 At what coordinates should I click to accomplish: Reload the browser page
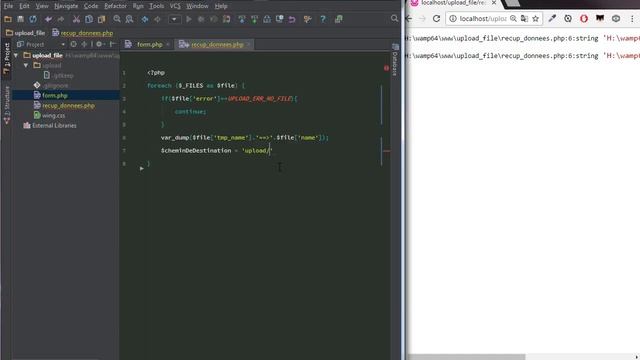tap(436, 19)
